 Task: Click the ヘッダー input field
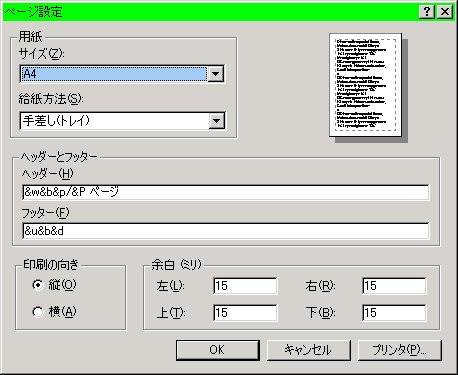(x=226, y=192)
